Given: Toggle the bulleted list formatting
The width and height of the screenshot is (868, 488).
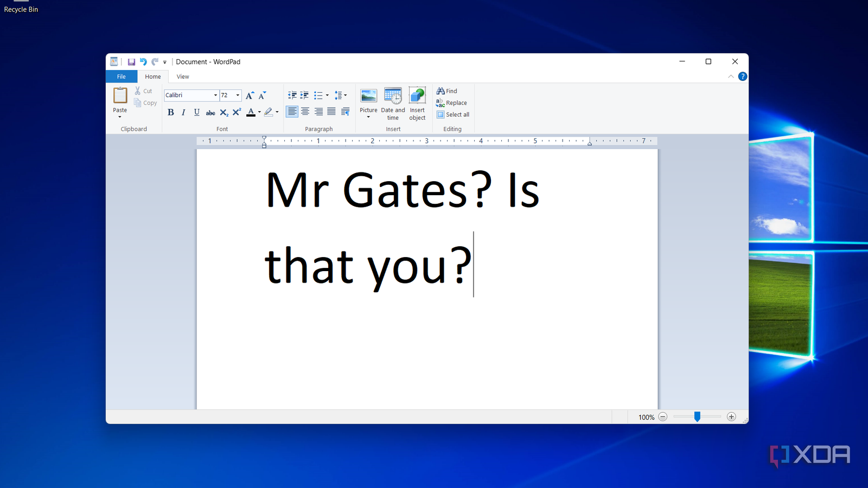Looking at the screenshot, I should pos(319,95).
